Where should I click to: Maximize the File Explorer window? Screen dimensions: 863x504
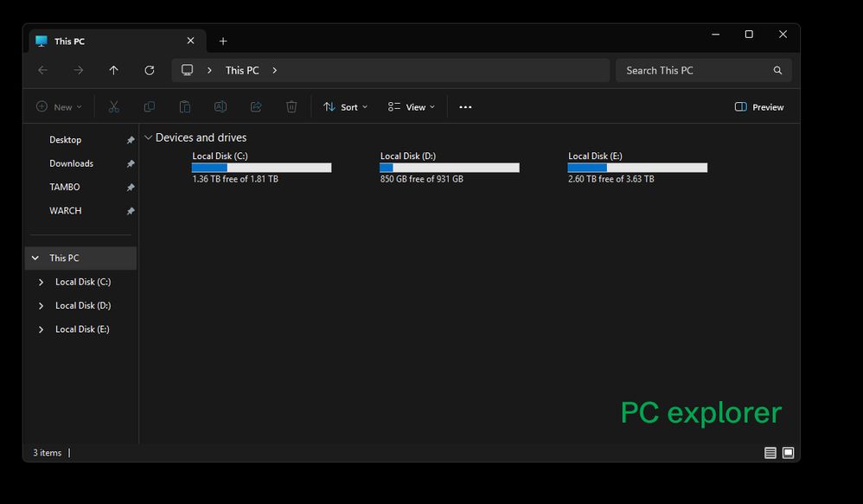[x=749, y=34]
